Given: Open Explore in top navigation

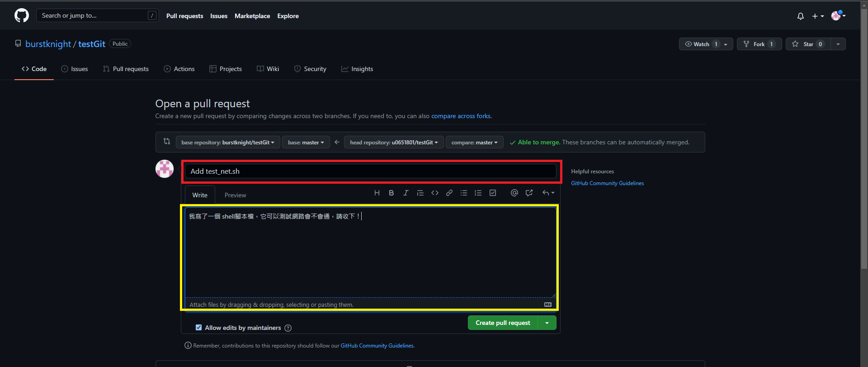Looking at the screenshot, I should click(288, 16).
